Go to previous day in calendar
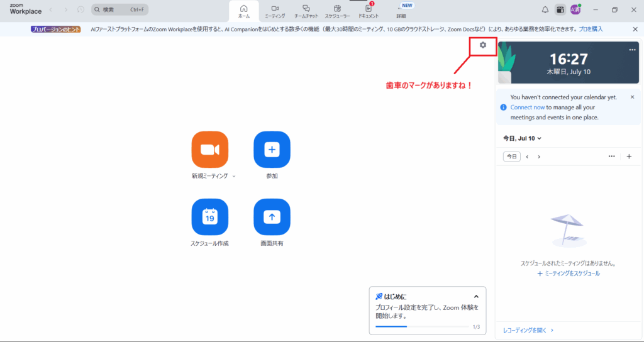The width and height of the screenshot is (644, 342). [528, 157]
